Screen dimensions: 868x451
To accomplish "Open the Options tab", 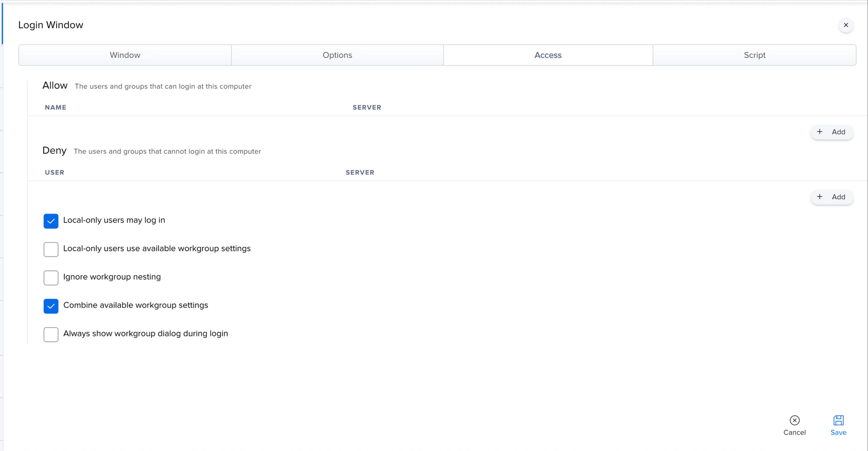I will [x=337, y=55].
